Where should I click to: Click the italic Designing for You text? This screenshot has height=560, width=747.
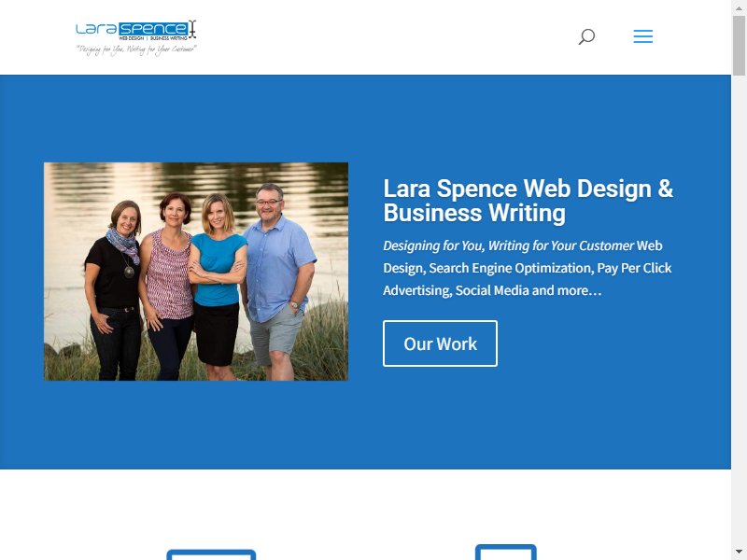click(x=508, y=245)
